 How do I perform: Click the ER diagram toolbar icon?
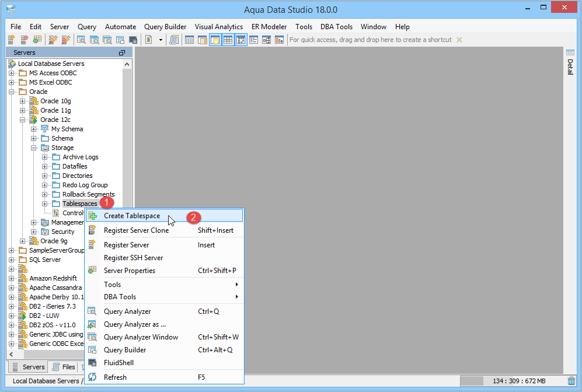[267, 40]
